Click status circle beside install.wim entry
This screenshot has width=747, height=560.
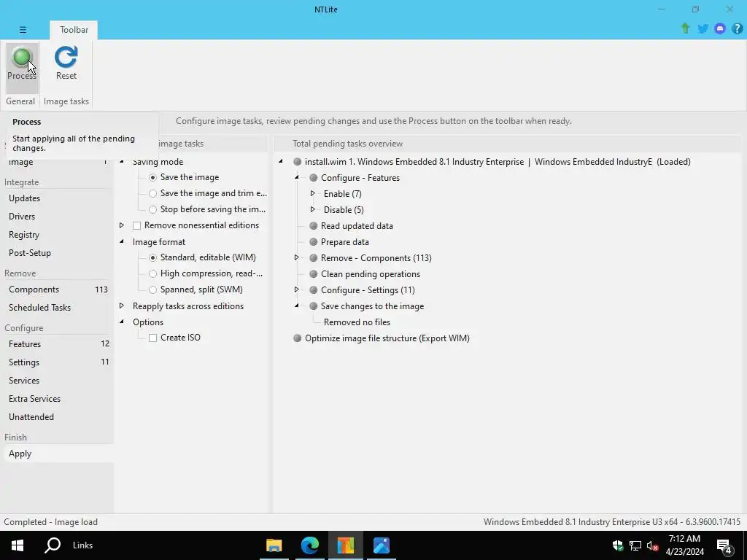[298, 162]
